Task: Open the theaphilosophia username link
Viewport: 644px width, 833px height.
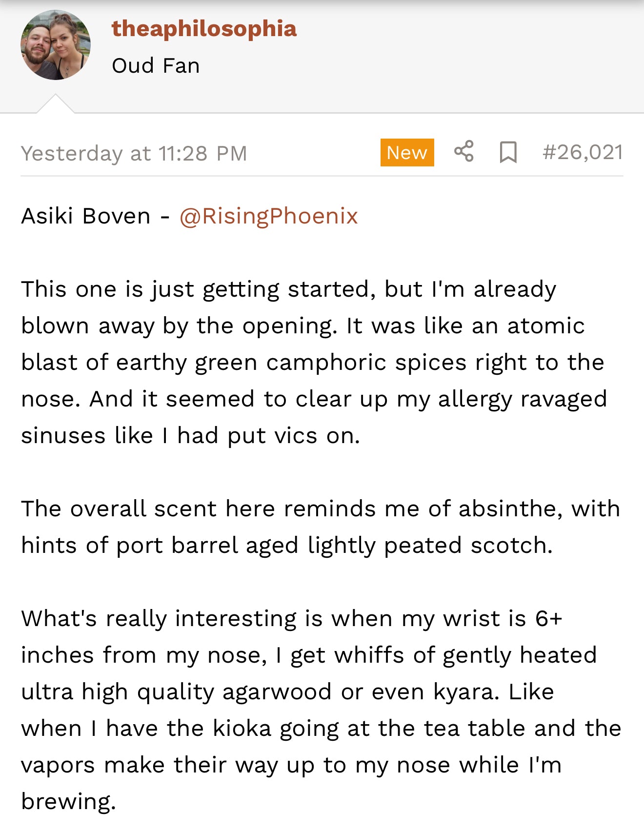Action: pyautogui.click(x=204, y=29)
